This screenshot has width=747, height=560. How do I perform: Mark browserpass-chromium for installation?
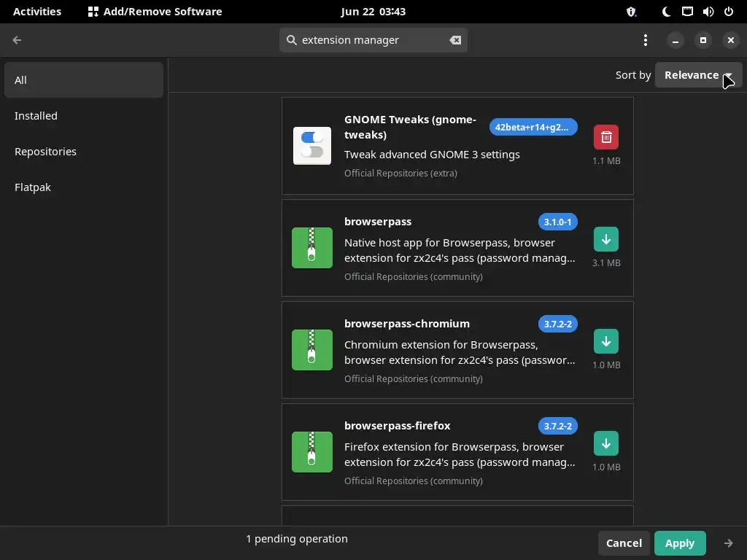[x=606, y=341]
